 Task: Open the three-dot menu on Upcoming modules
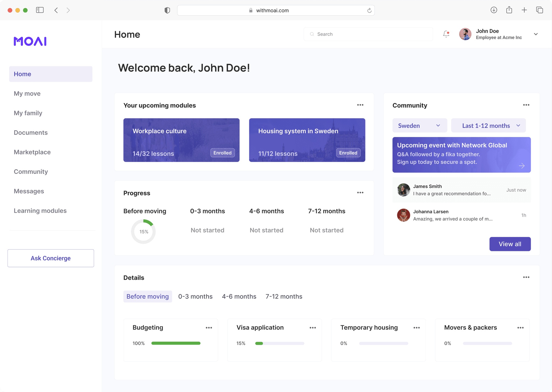coord(360,105)
